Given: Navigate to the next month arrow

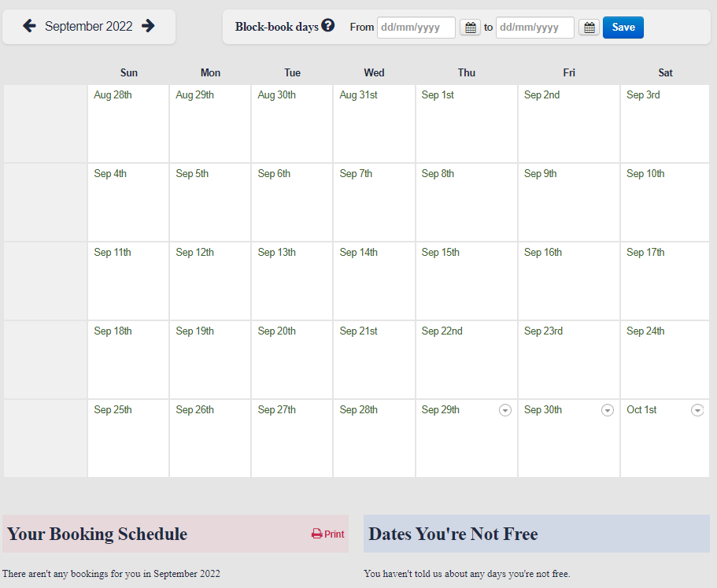Looking at the screenshot, I should [149, 25].
